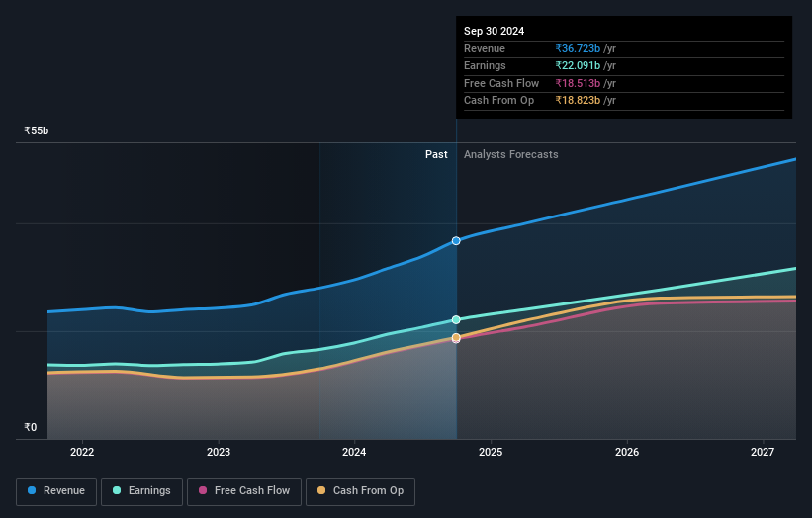The image size is (812, 518).
Task: Toggle the Revenue series legend button
Action: (x=56, y=491)
